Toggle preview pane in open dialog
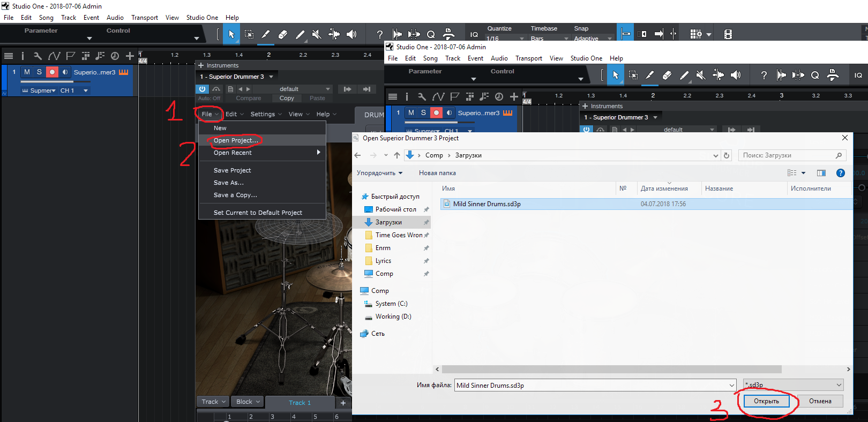 pos(821,173)
